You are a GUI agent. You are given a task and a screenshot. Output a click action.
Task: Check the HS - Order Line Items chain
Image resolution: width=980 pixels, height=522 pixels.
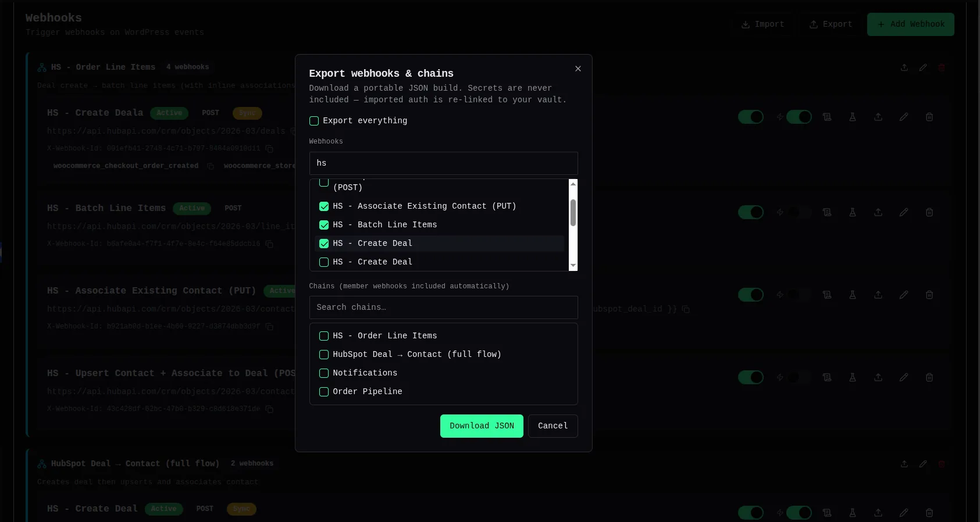pyautogui.click(x=324, y=336)
